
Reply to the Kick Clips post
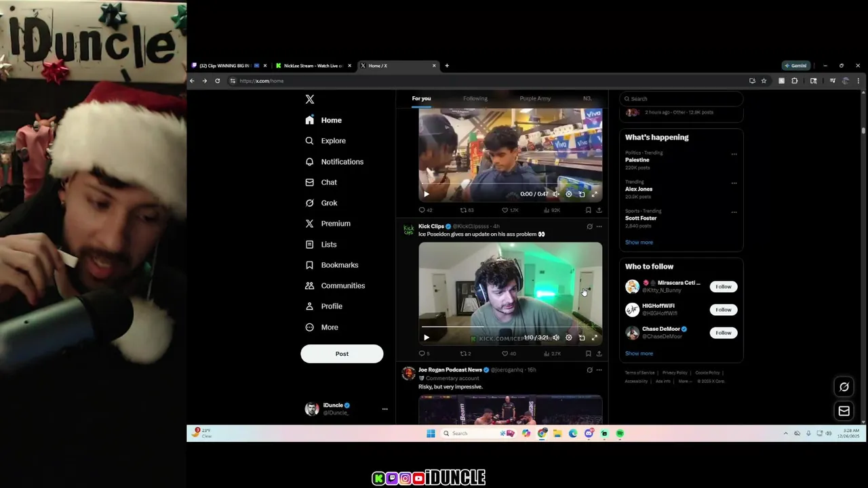pyautogui.click(x=424, y=354)
